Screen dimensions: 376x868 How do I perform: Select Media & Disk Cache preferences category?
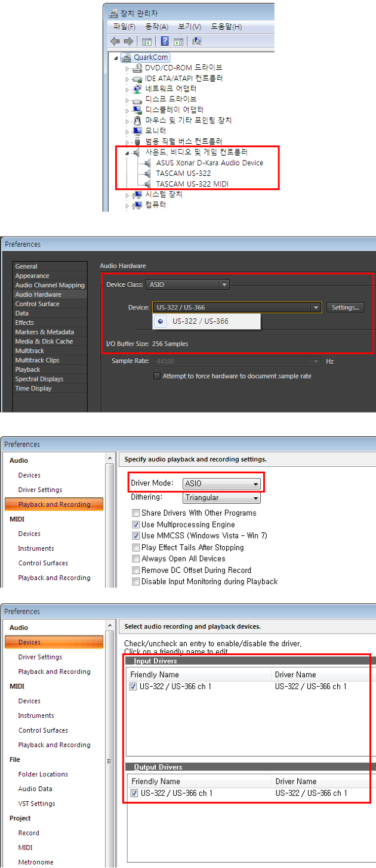[44, 342]
